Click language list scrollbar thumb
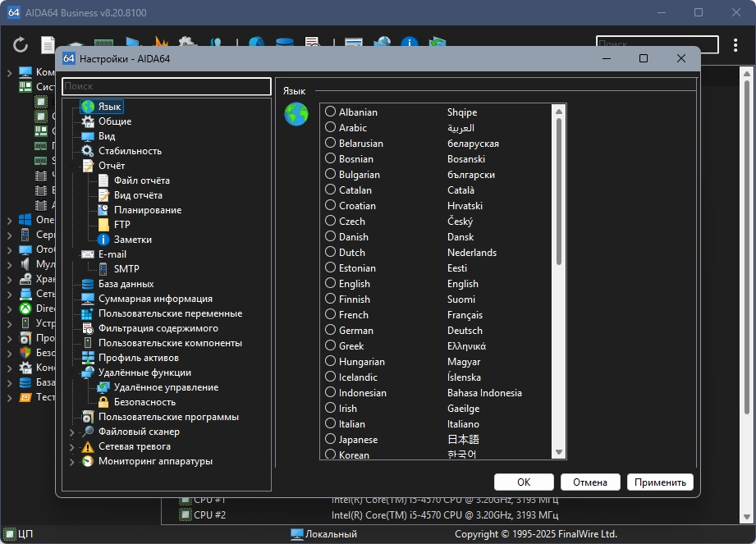This screenshot has height=544, width=756. (x=559, y=192)
